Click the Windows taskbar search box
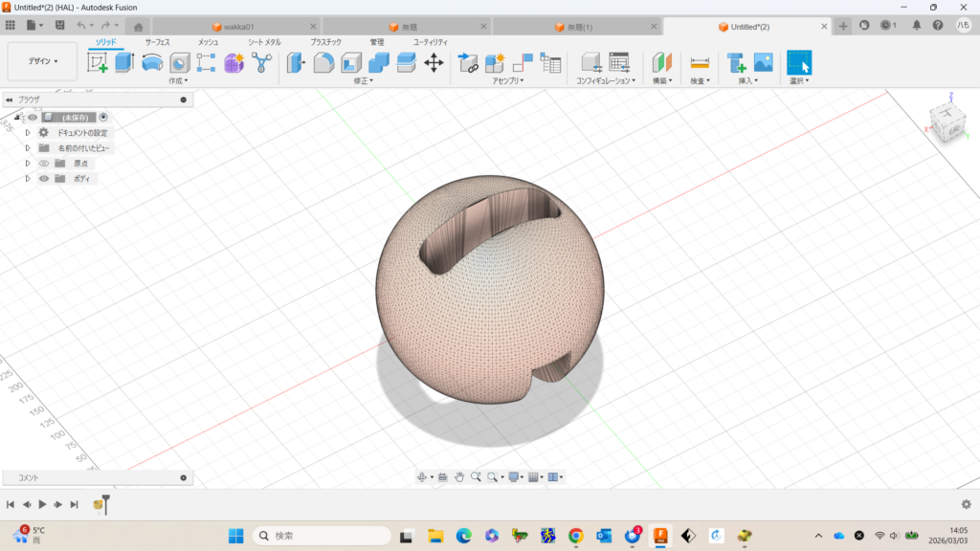The image size is (980, 551). point(321,536)
